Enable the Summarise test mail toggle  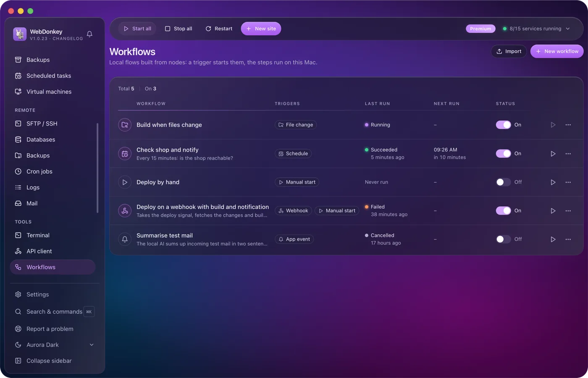[x=503, y=239]
